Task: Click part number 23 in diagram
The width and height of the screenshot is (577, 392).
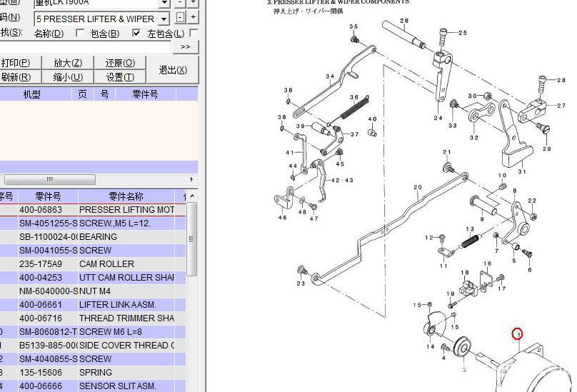Action: (301, 283)
